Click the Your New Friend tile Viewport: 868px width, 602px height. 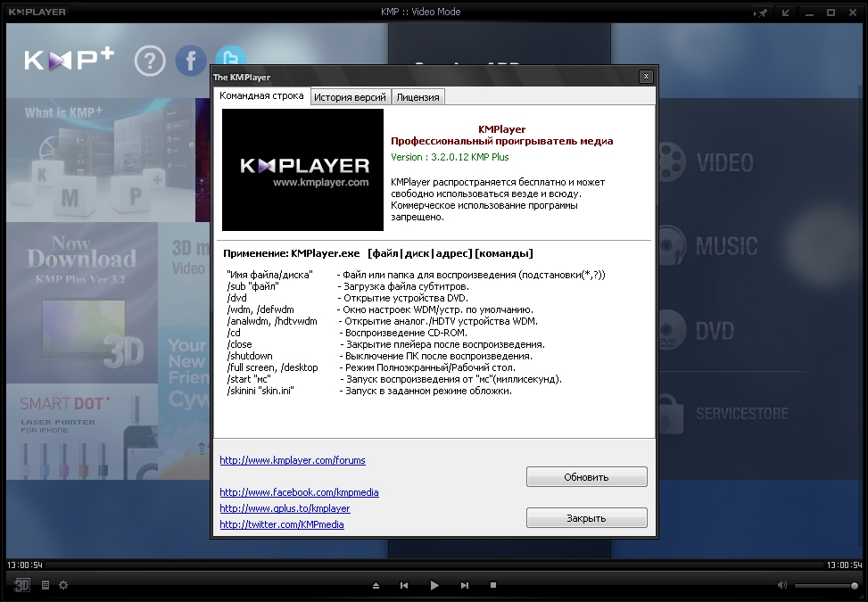point(185,403)
